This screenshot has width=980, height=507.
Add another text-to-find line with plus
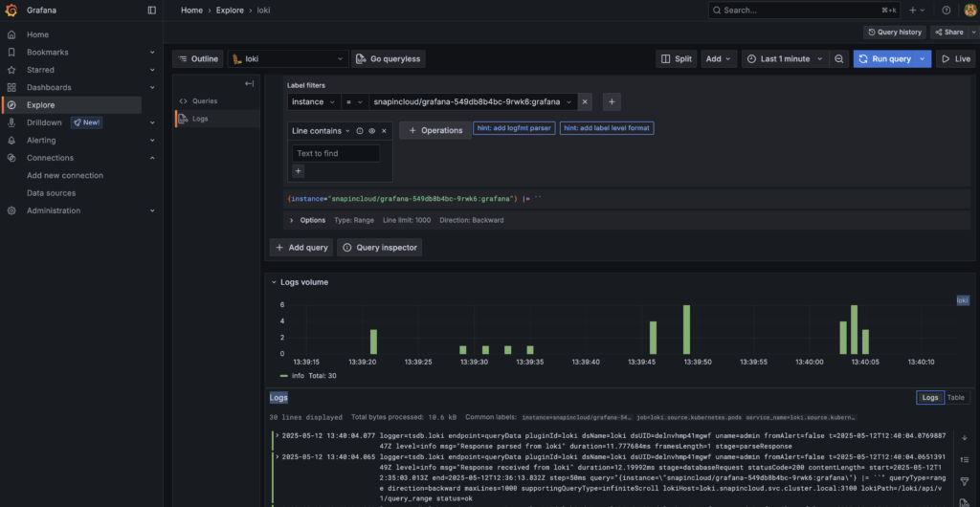pyautogui.click(x=299, y=170)
